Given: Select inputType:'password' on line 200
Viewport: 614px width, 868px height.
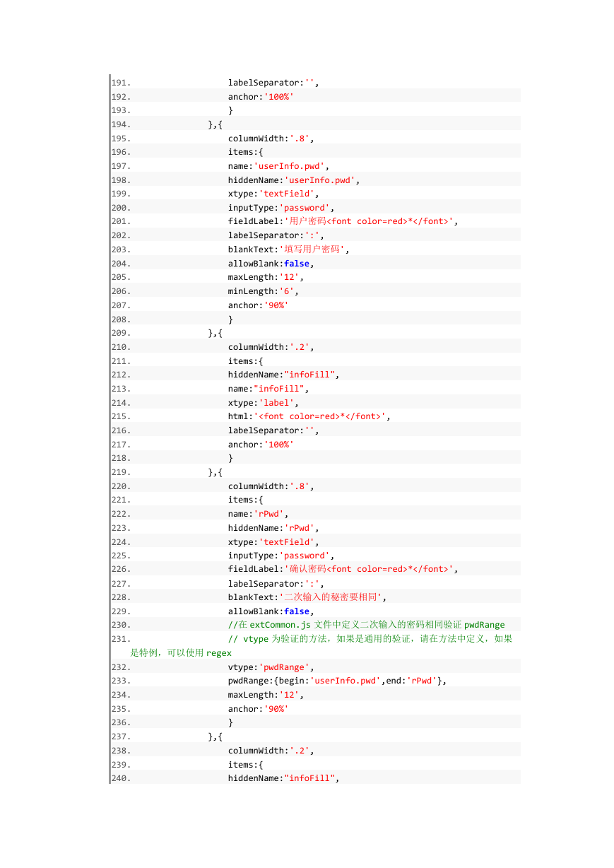Looking at the screenshot, I should (281, 208).
